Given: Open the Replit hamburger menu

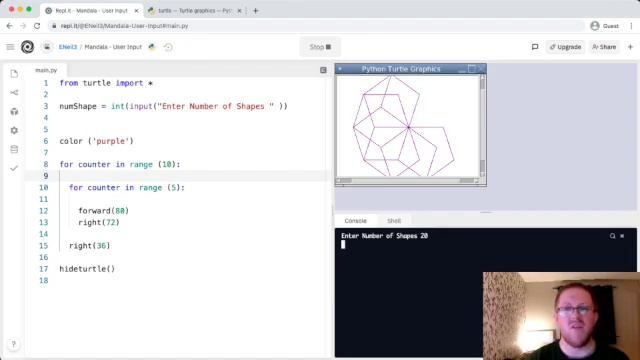Looking at the screenshot, I should click(x=10, y=47).
